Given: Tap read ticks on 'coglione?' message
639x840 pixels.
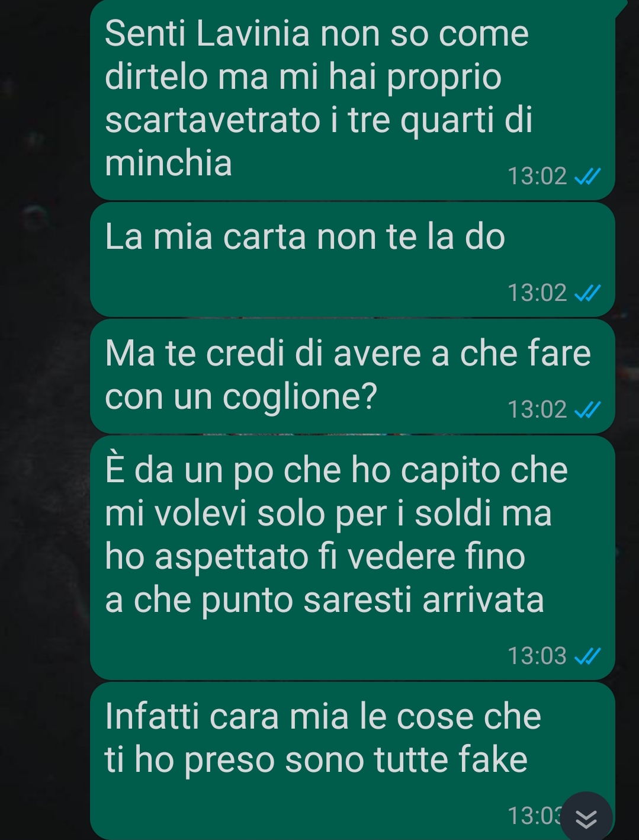Looking at the screenshot, I should pos(589,409).
